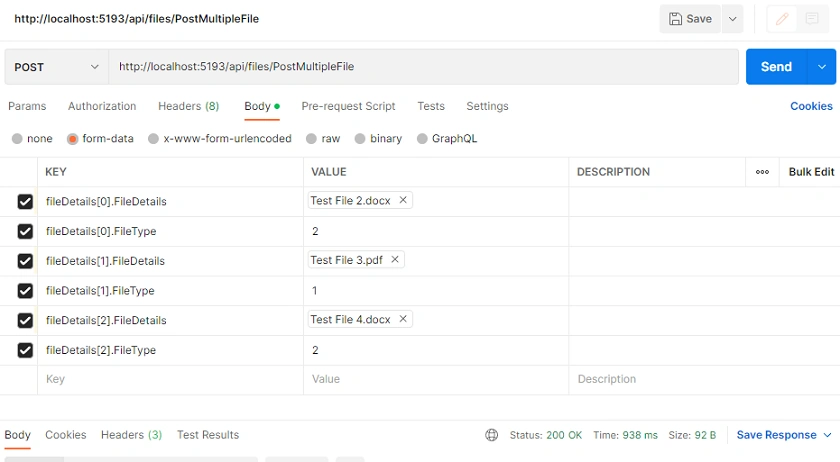Screen dimensions: 840x462
Task: Remove Test File 4.docx attachment
Action: click(x=403, y=319)
